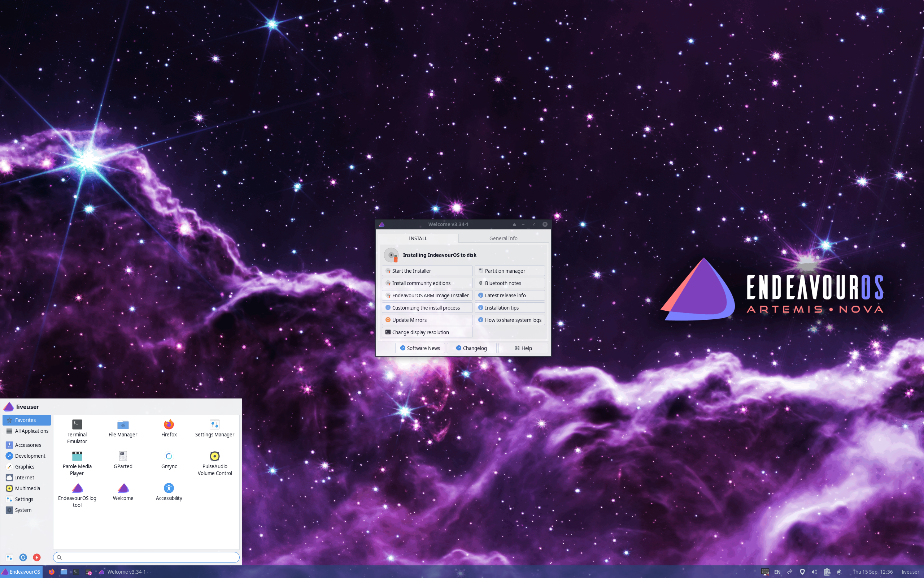
Task: Launch Grsync from Favorites
Action: pyautogui.click(x=169, y=460)
